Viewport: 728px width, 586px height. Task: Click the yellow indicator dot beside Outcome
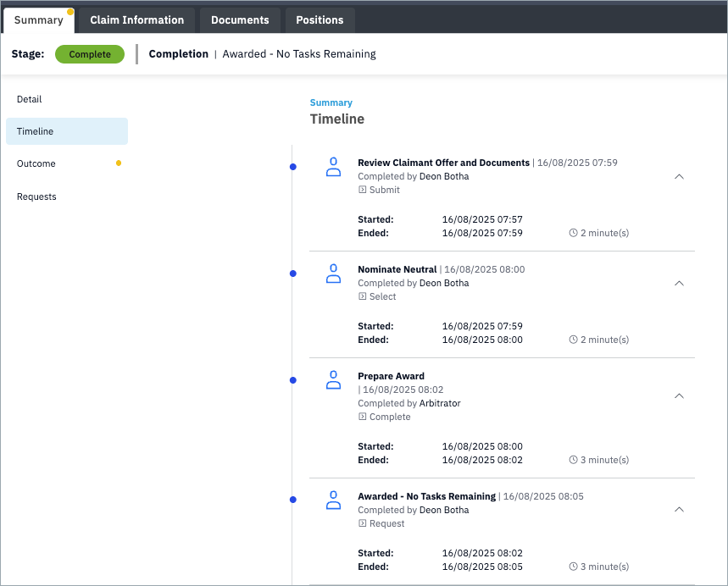(x=119, y=163)
